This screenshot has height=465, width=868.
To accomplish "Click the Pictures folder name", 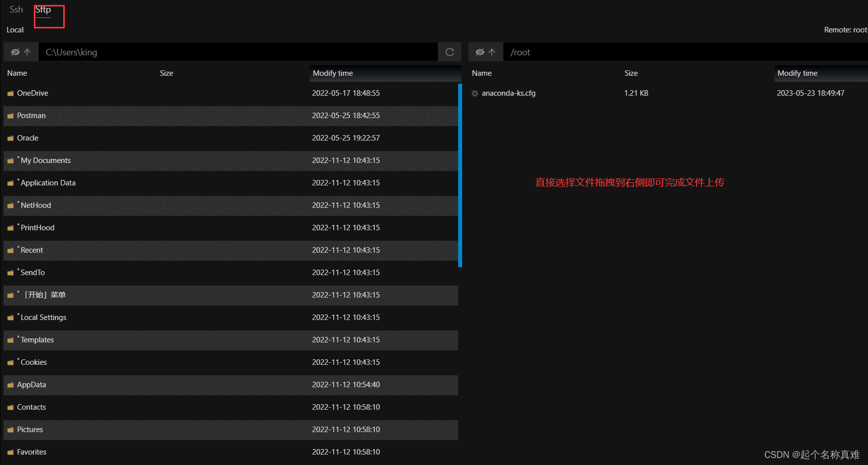I will pos(30,430).
